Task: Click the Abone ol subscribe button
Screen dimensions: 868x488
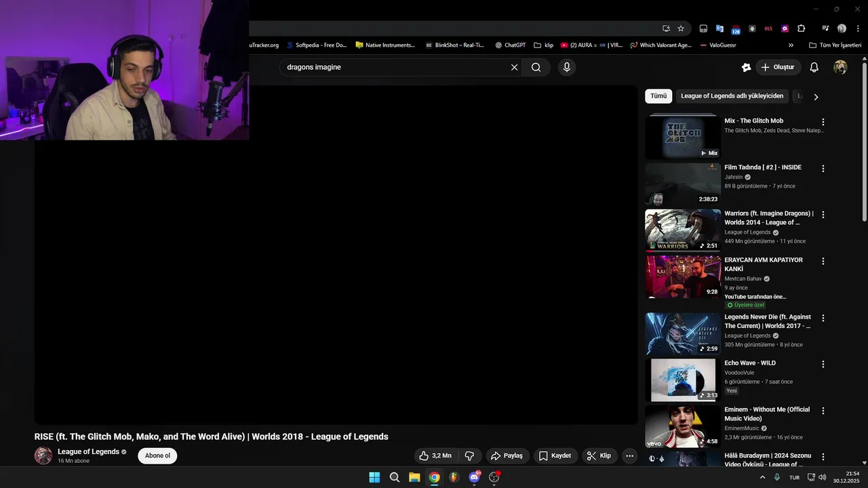Action: click(x=157, y=455)
